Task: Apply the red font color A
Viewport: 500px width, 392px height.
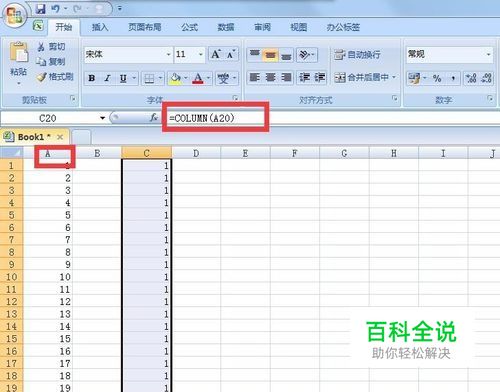Action: click(x=198, y=79)
